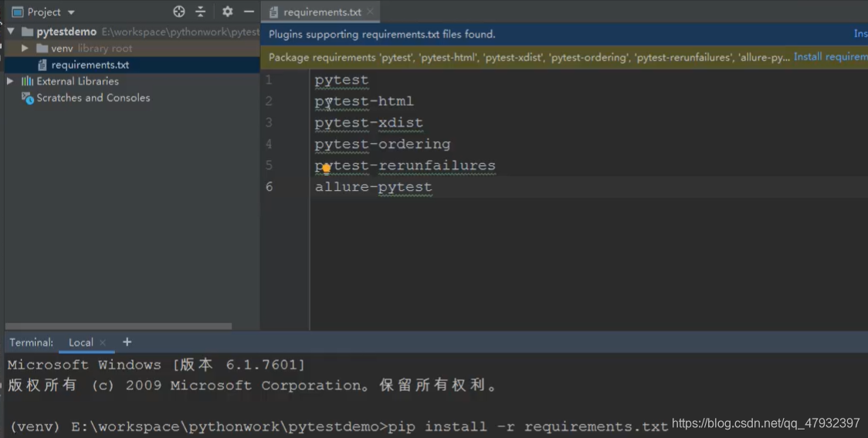Click the Microsoft Windows version line in the terminal

(156, 365)
